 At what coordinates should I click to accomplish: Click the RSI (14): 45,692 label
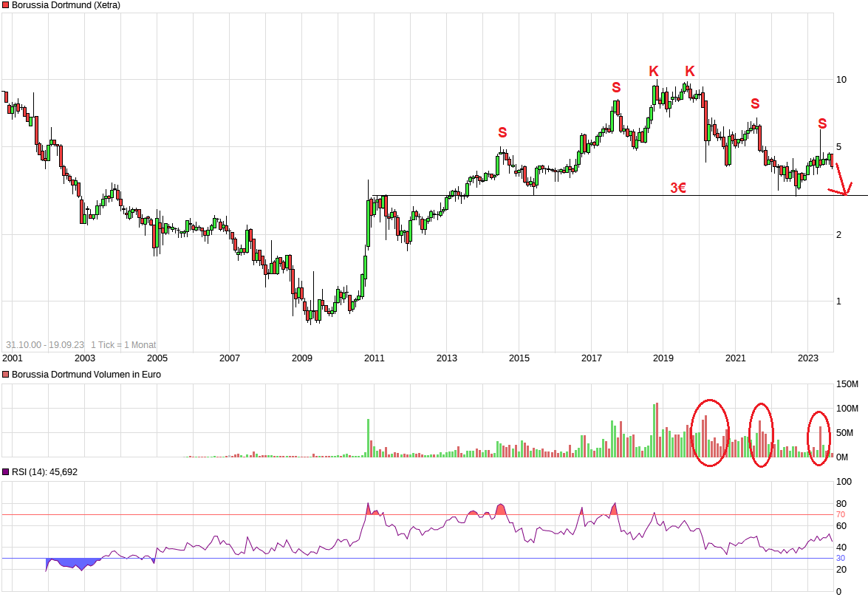click(x=44, y=471)
